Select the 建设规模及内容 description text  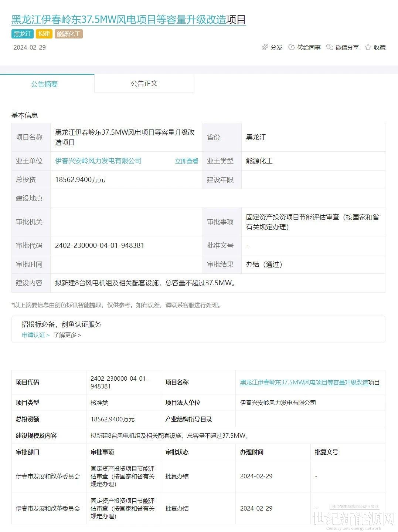[x=170, y=435]
